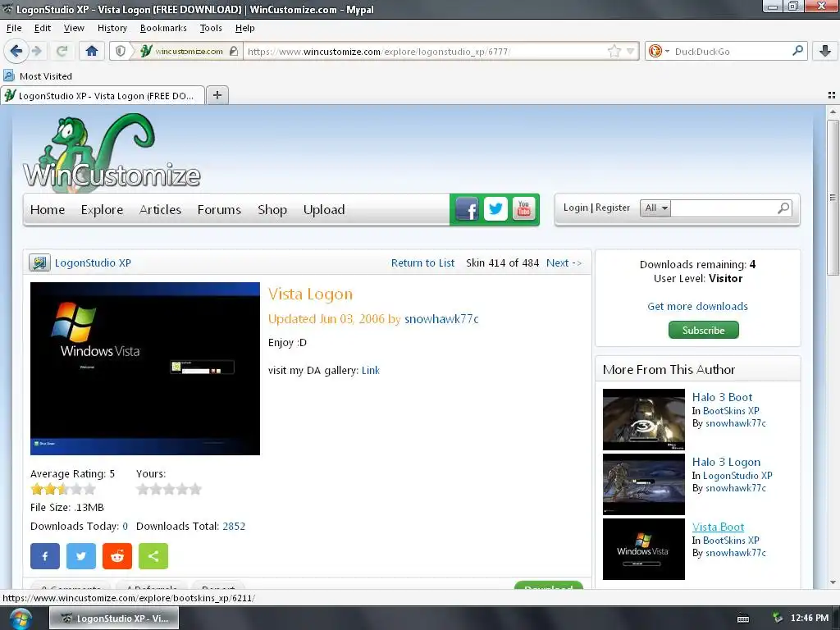Click the Vista Boot title link

click(718, 527)
